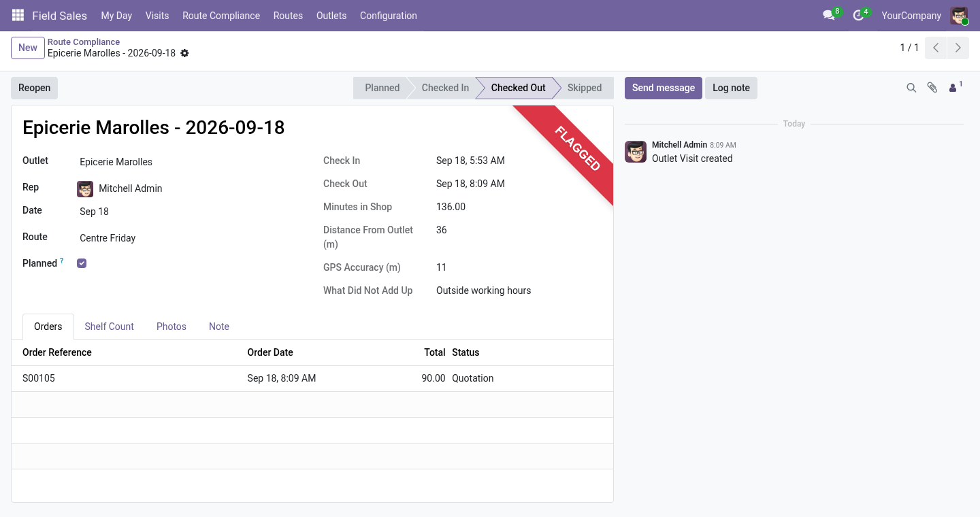Image resolution: width=980 pixels, height=517 pixels.
Task: Click the Centre Friday route value
Action: pos(108,238)
